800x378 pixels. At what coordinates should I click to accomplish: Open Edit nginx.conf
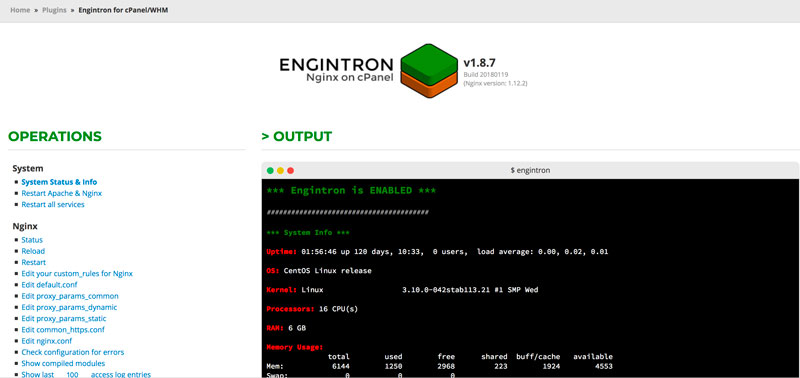point(47,341)
